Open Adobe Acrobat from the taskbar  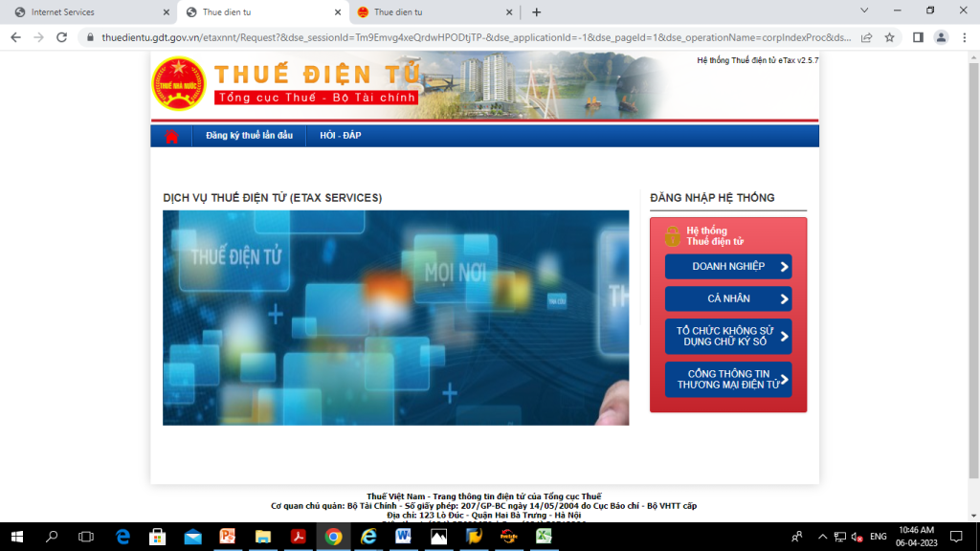pos(298,537)
